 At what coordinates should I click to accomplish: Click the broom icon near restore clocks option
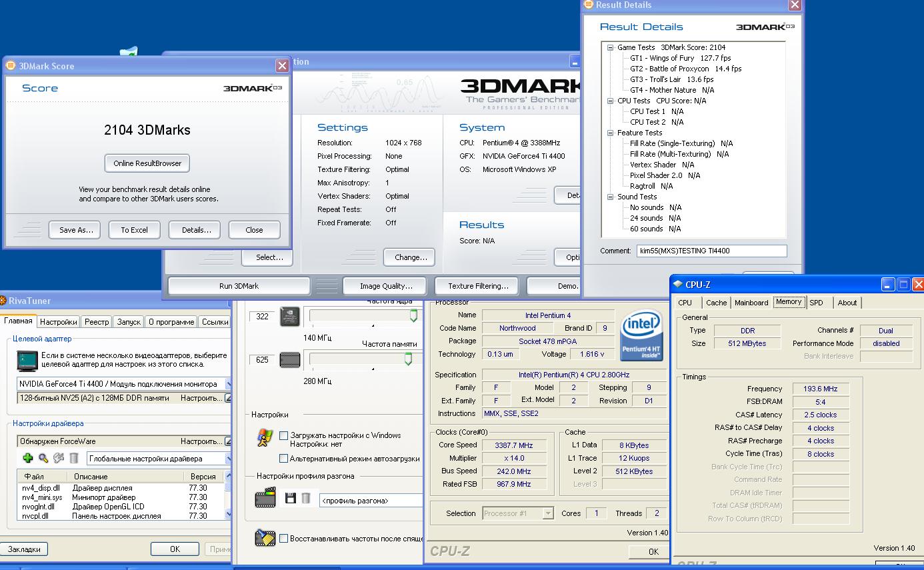[x=265, y=537]
